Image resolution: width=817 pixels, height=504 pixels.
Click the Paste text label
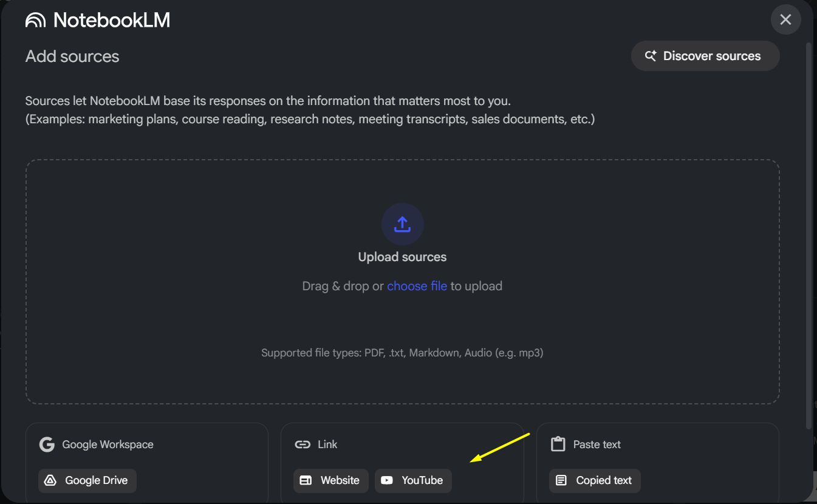pyautogui.click(x=597, y=444)
